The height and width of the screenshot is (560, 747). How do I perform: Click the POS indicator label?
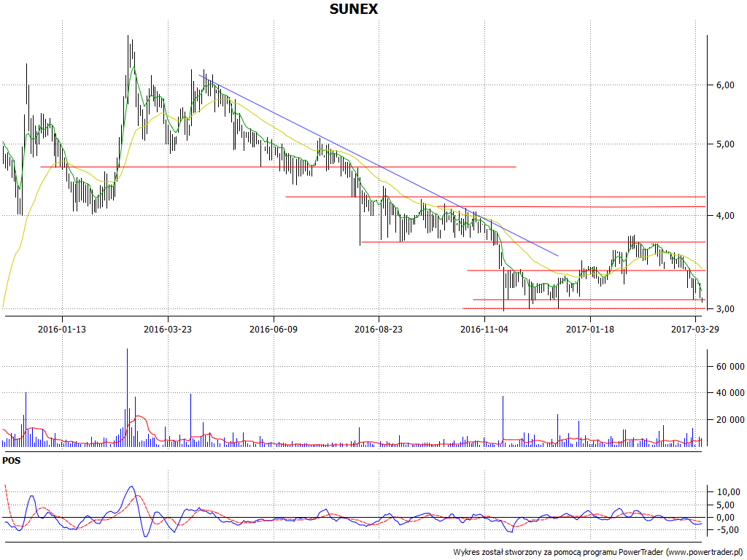[x=12, y=461]
